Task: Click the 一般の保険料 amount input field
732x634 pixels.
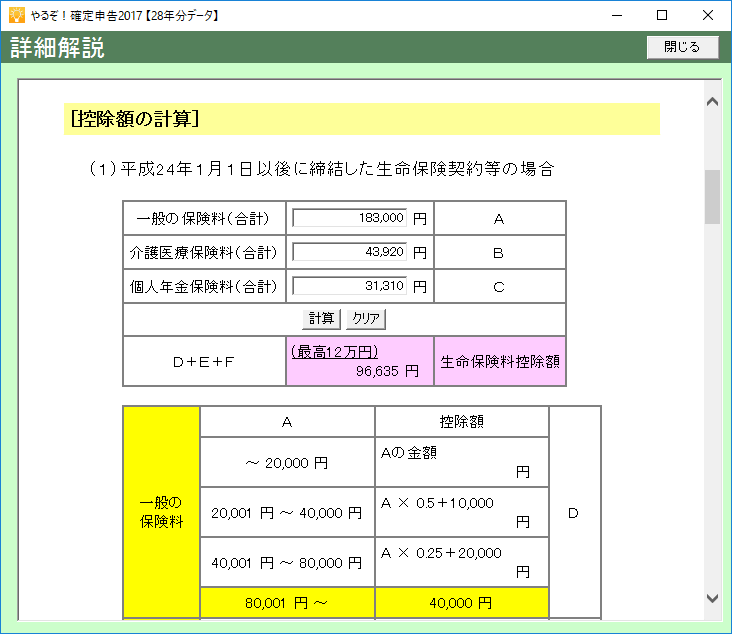Action: (x=350, y=218)
